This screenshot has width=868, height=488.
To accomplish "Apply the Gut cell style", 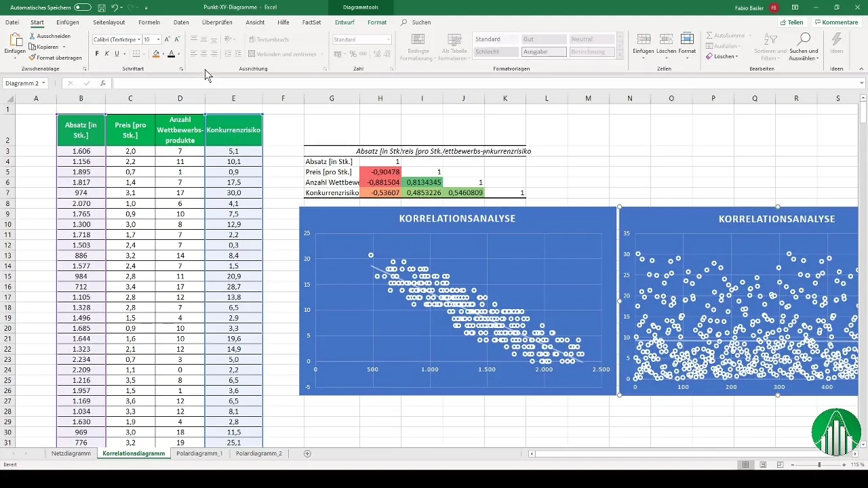I will coord(544,39).
